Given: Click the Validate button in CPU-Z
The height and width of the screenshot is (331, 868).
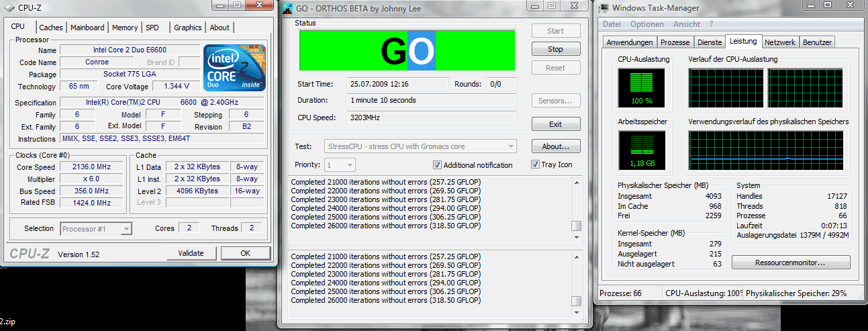Looking at the screenshot, I should 191,253.
